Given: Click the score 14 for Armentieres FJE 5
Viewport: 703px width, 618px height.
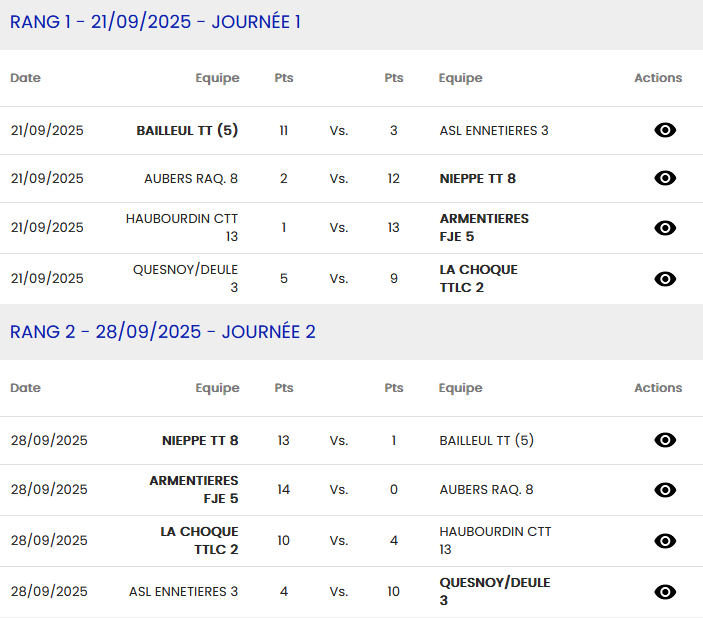Looking at the screenshot, I should click(284, 490).
